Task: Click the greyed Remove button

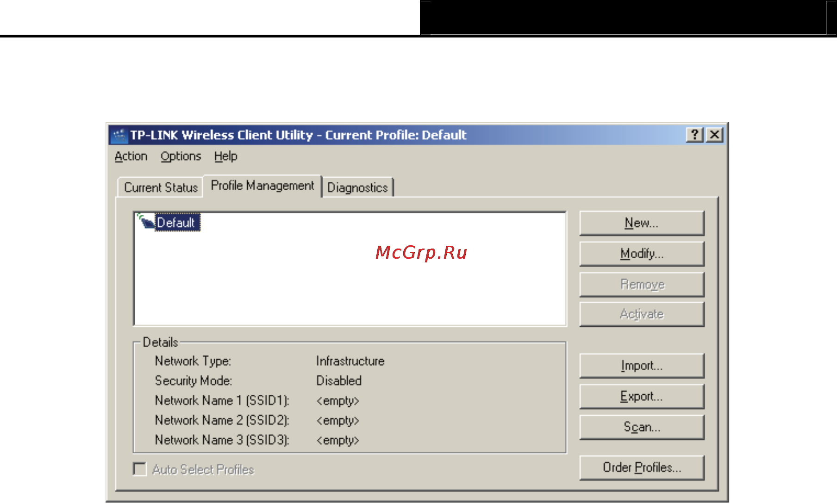Action: 642,284
